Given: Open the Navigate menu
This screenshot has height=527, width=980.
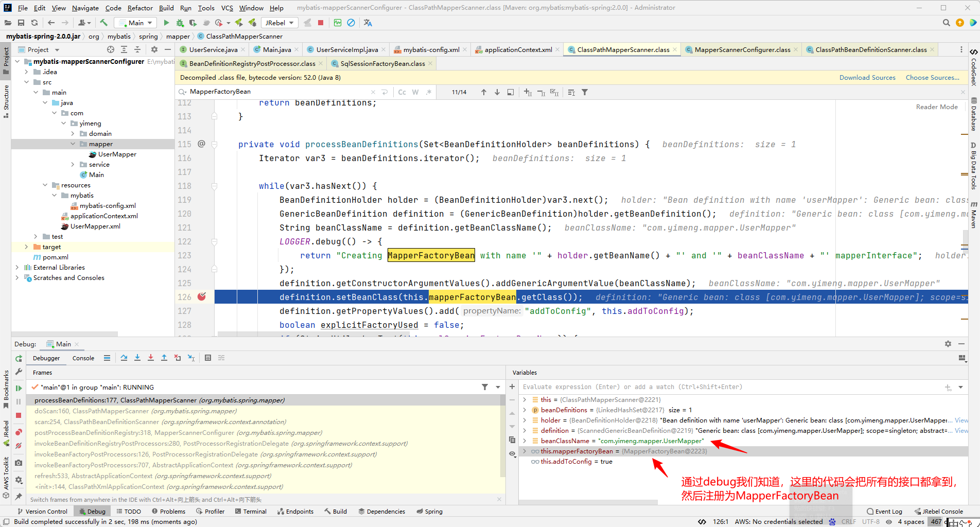Looking at the screenshot, I should 85,8.
